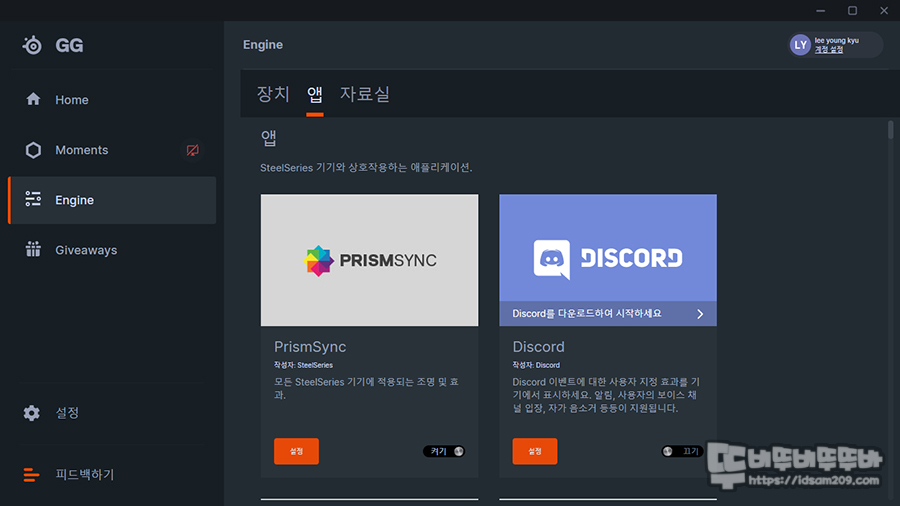Screen dimensions: 900x506
Task: Close the GG window
Action: [x=884, y=10]
